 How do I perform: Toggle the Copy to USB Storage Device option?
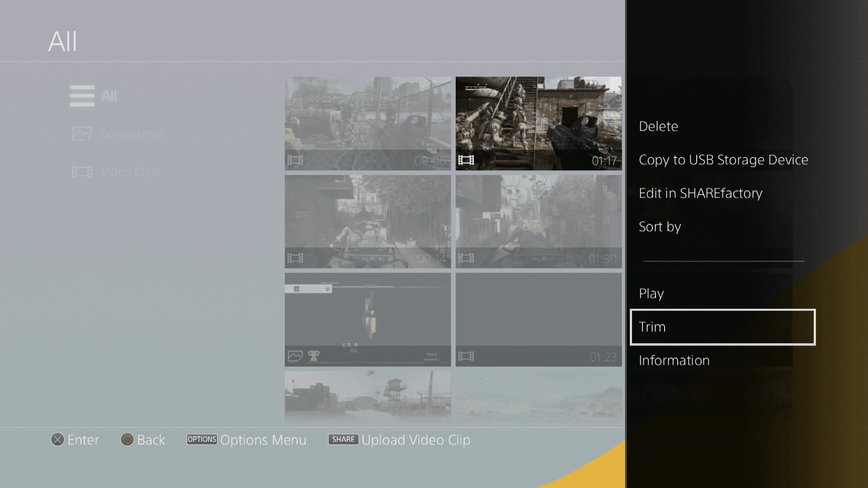[x=723, y=159]
